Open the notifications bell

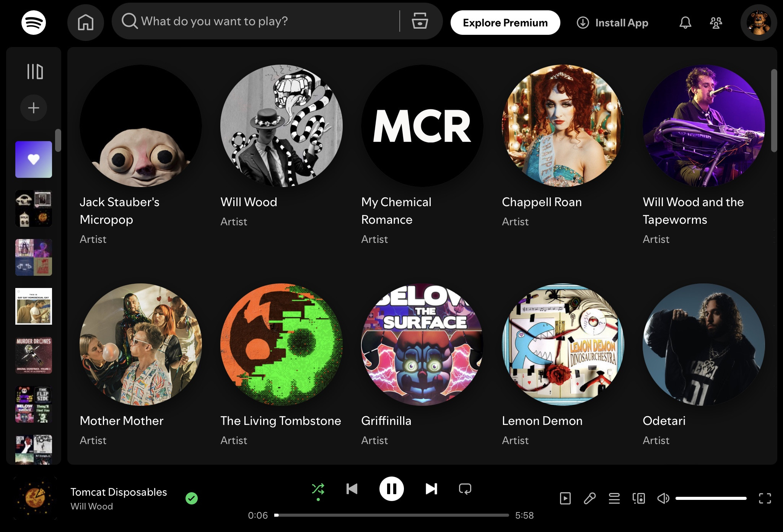pos(685,23)
